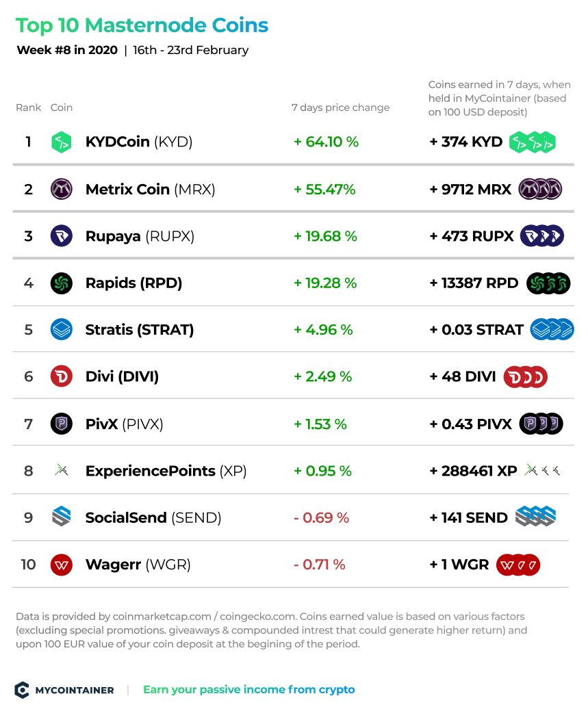
Task: Click the Rapids green swirl logo
Action: coord(61,283)
